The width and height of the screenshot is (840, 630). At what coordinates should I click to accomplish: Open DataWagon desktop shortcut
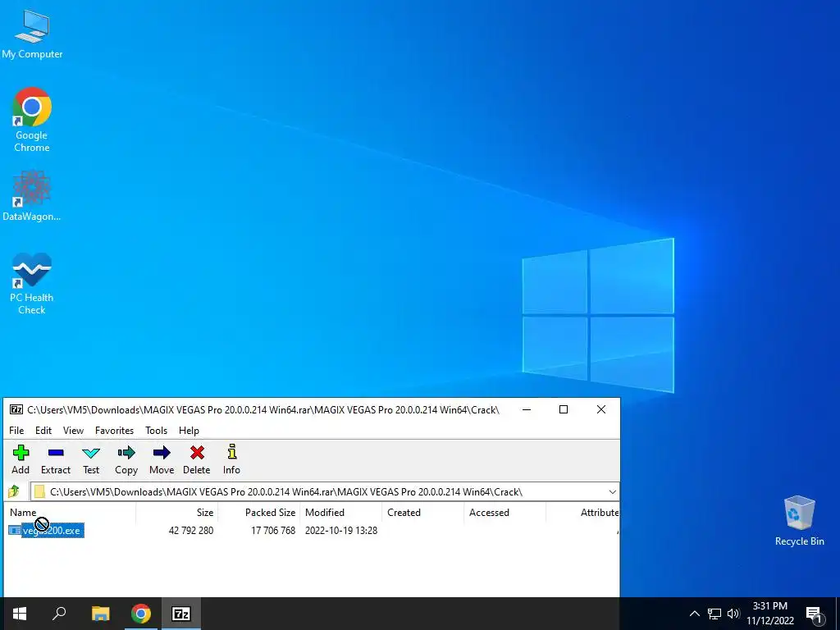click(32, 195)
